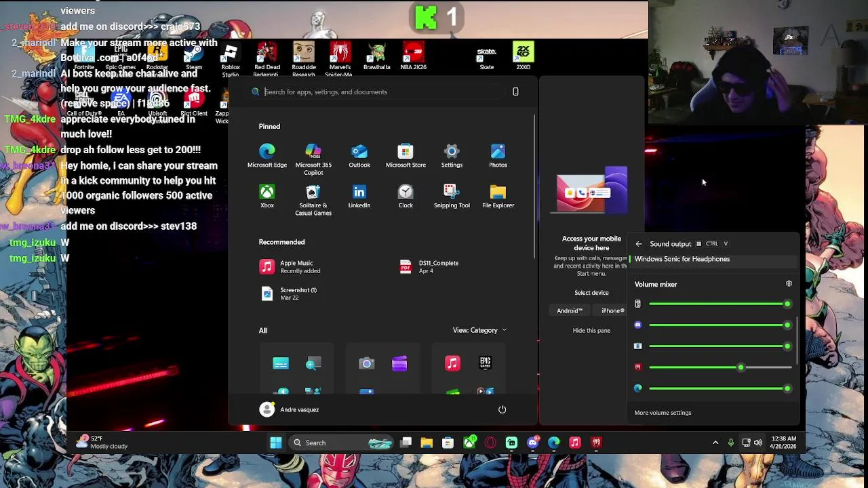868x488 pixels.
Task: Open Microsoft Store pinned app
Action: 406,156
